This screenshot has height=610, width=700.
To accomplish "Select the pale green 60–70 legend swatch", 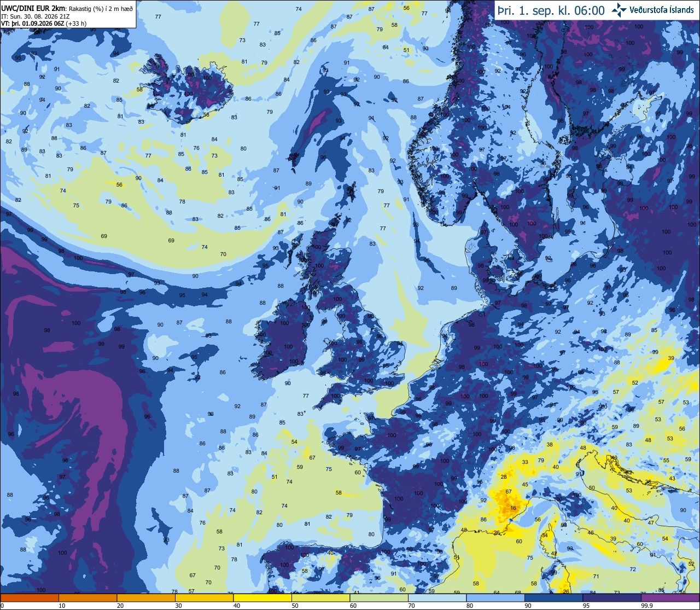I will click(379, 597).
